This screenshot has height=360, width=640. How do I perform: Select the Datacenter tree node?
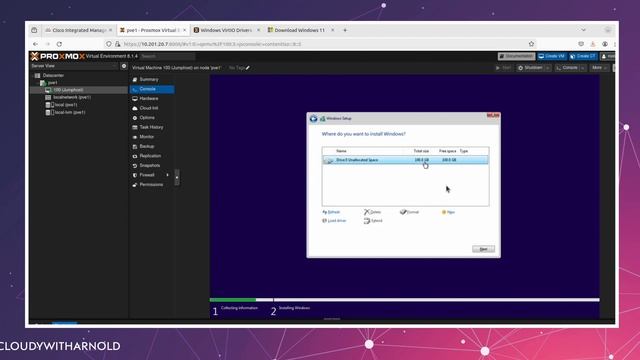pos(53,76)
